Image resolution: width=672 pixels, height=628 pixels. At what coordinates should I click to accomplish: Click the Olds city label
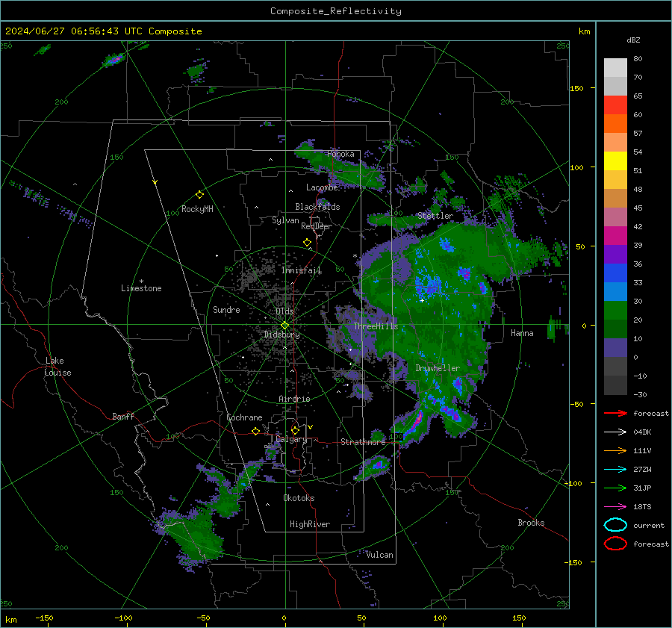(284, 311)
